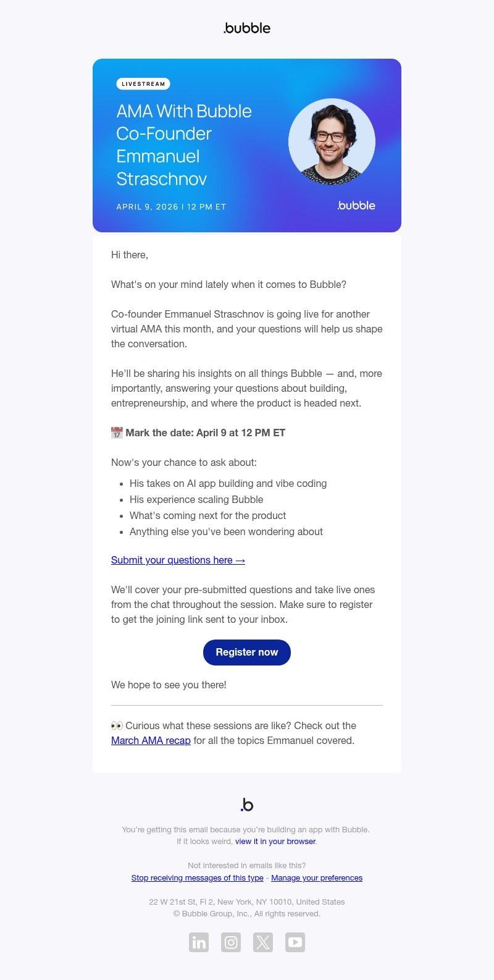Open the March AMA recap link

pos(151,740)
